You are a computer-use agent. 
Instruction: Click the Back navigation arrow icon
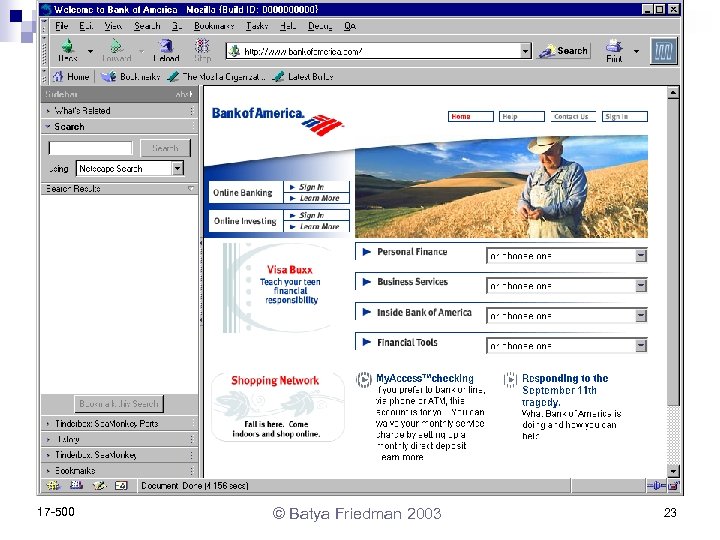click(x=68, y=46)
